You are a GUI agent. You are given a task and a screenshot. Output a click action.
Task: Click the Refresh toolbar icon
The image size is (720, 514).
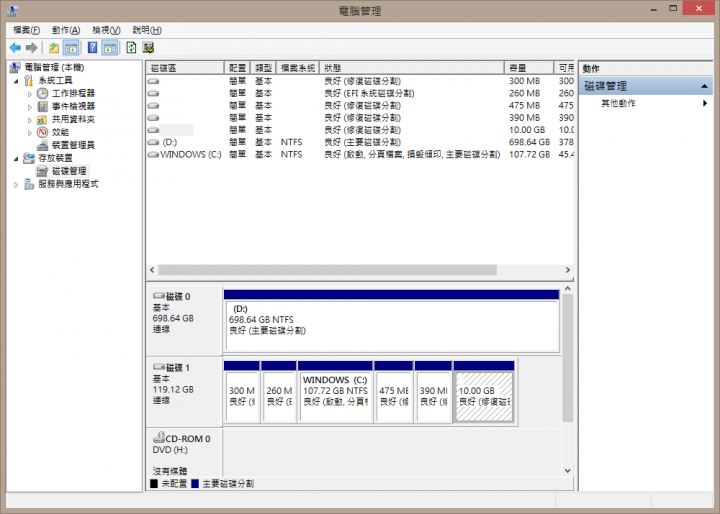click(131, 47)
